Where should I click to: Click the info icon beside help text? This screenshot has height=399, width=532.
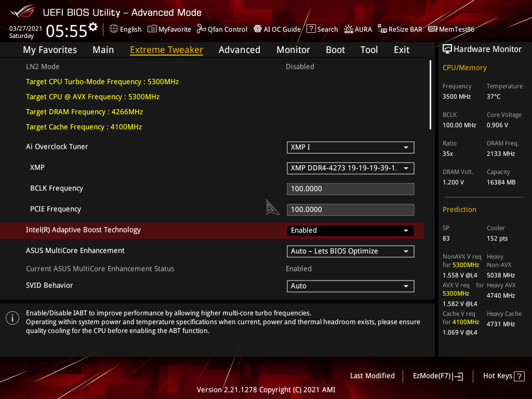(x=12, y=318)
